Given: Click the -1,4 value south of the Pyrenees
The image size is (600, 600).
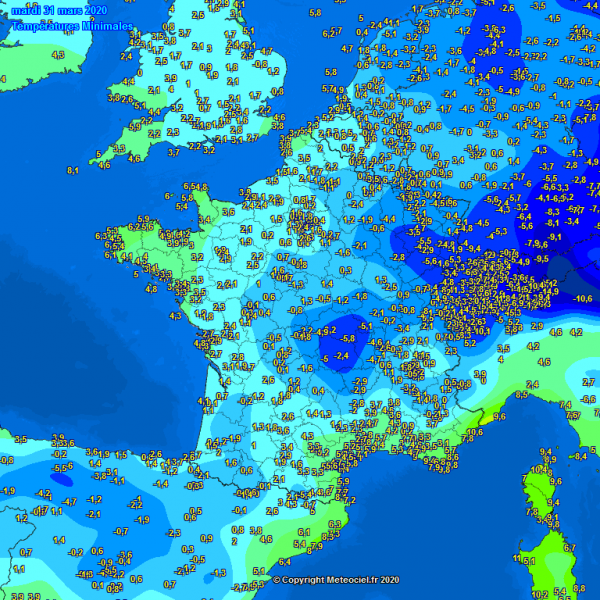Looking at the screenshot, I should click(x=161, y=484).
